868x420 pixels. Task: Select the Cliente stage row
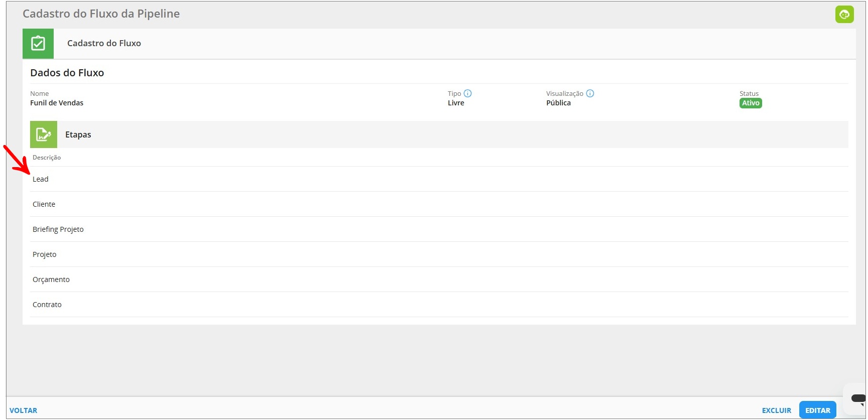pos(439,204)
